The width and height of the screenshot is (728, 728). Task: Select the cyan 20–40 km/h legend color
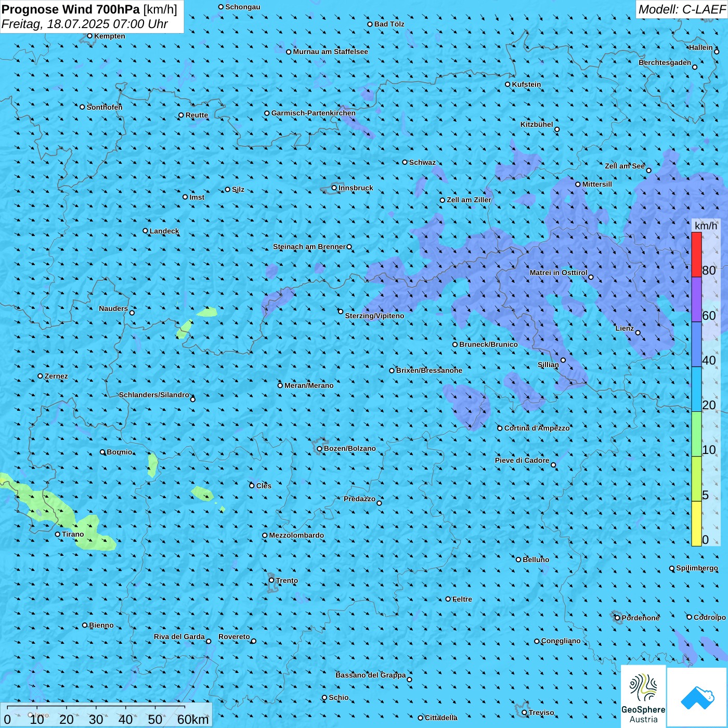[x=696, y=389]
